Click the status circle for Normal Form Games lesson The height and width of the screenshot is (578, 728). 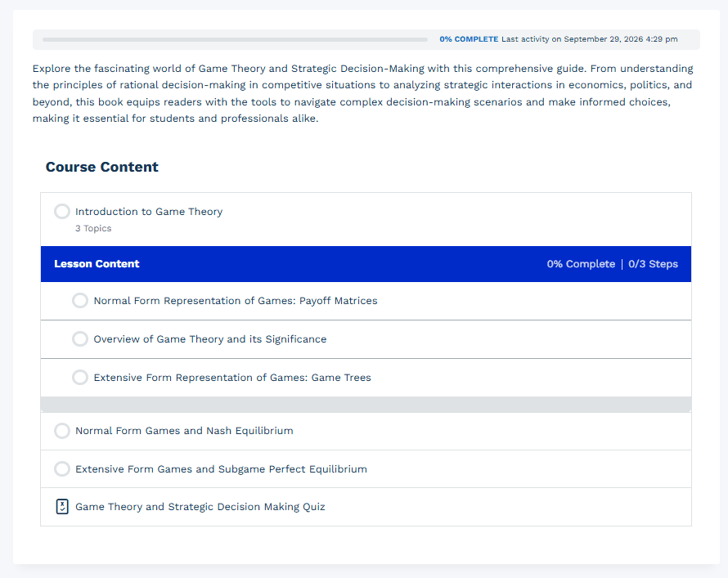61,431
